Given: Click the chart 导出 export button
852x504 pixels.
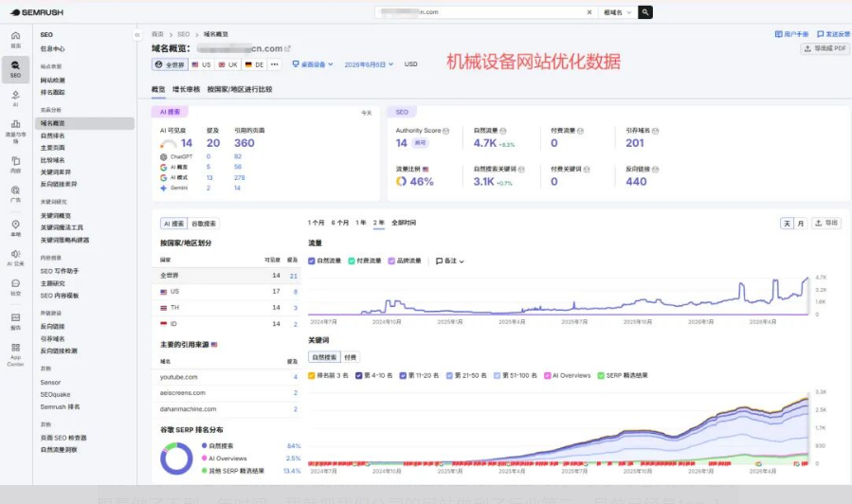Looking at the screenshot, I should [825, 224].
